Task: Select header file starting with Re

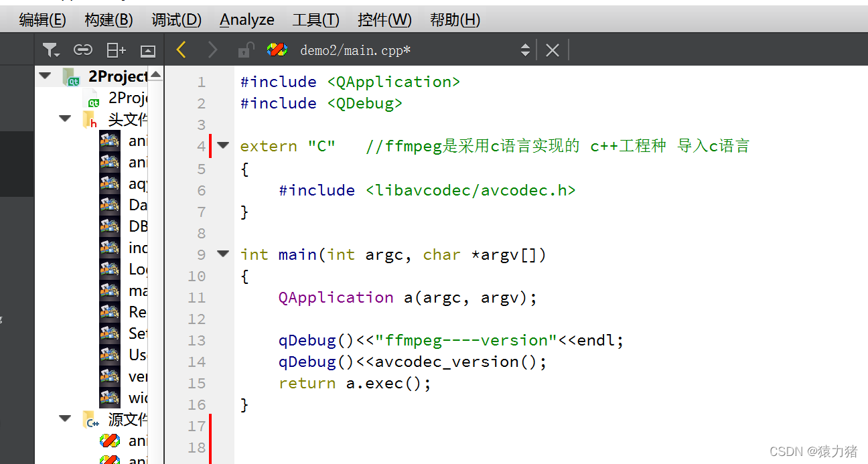Action: click(x=138, y=312)
